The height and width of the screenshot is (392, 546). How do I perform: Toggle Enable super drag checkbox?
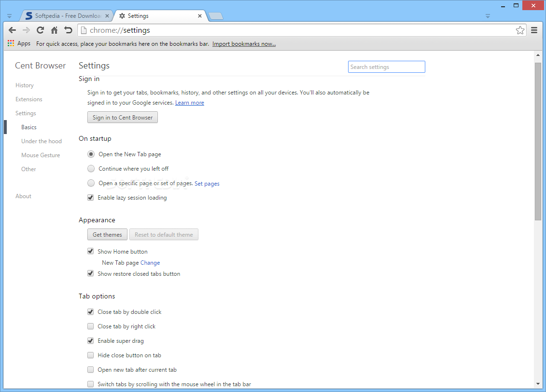click(91, 340)
